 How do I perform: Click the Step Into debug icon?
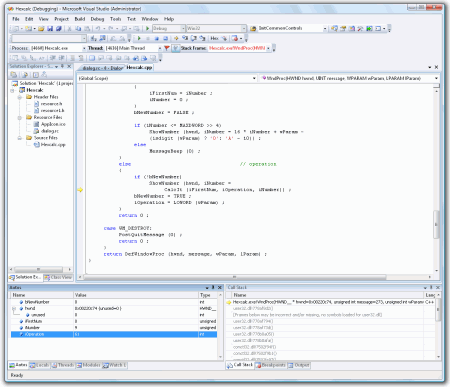coord(185,38)
